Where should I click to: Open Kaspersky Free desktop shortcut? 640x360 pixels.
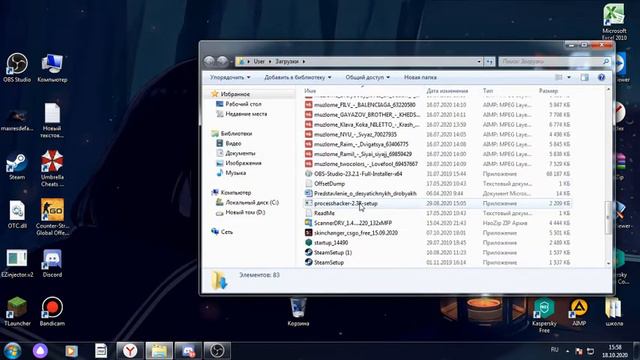[x=544, y=315]
